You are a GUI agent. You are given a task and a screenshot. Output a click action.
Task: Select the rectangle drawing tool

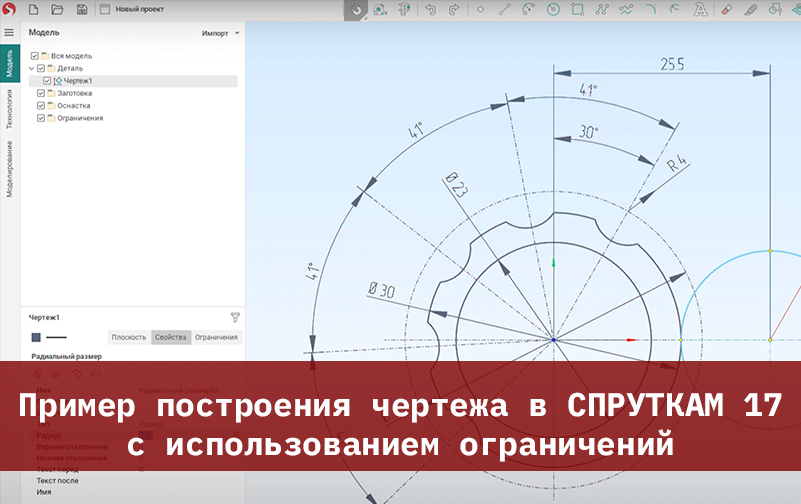[x=578, y=9]
